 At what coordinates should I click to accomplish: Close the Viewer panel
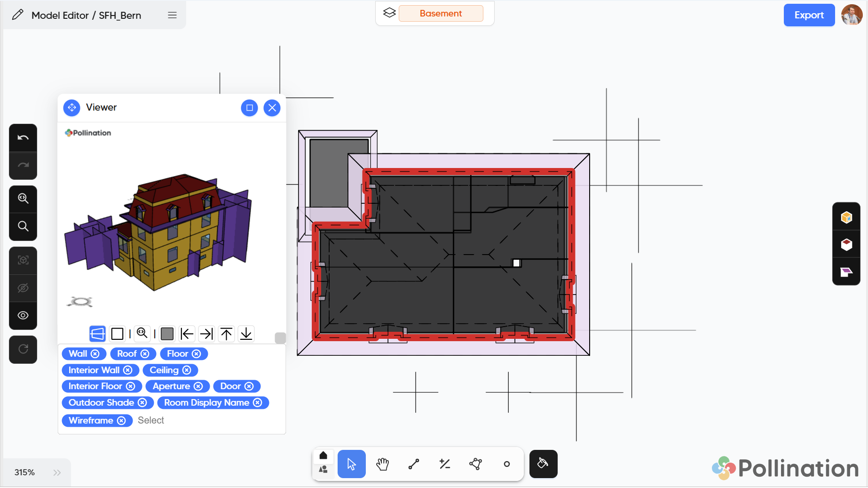(272, 108)
